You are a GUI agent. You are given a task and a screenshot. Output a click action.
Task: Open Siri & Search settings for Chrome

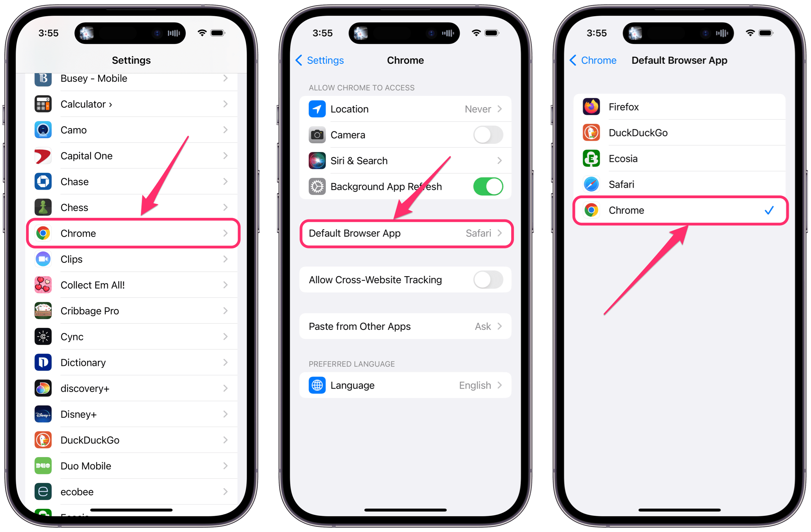tap(406, 160)
